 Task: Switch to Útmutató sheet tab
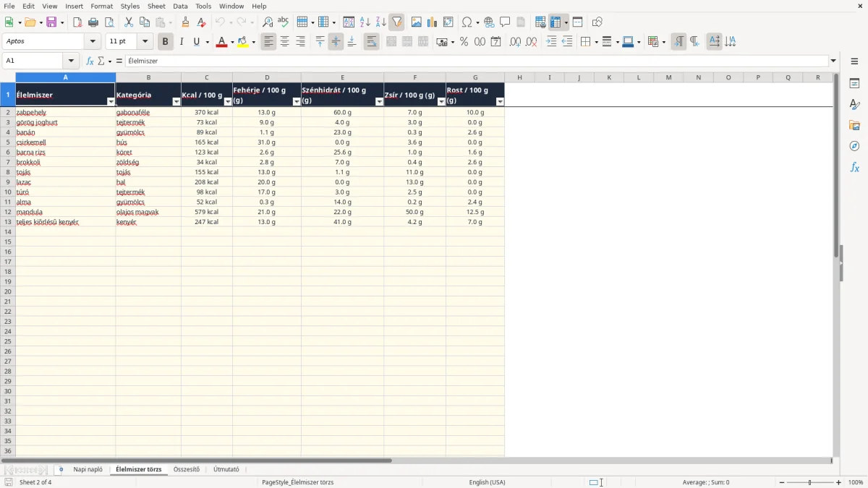(226, 469)
